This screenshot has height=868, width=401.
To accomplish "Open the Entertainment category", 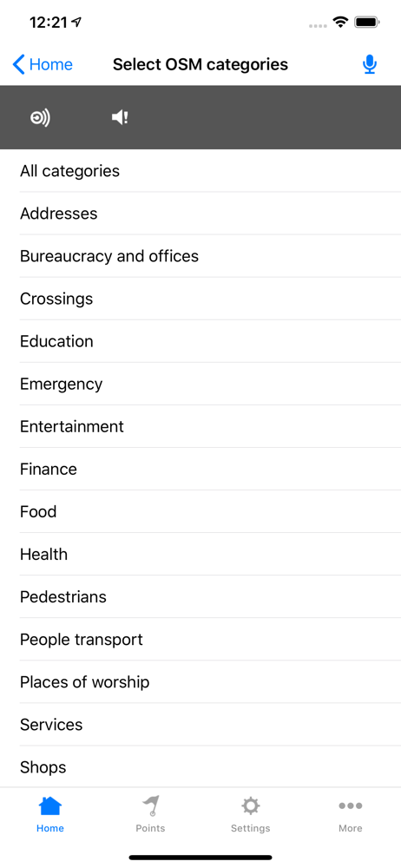I will 200,427.
